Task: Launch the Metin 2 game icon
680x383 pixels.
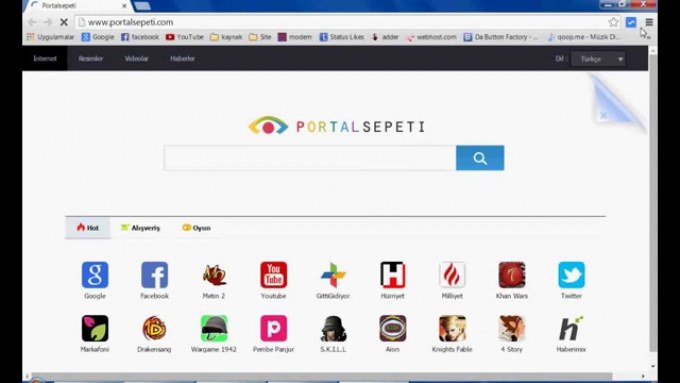Action: 214,275
